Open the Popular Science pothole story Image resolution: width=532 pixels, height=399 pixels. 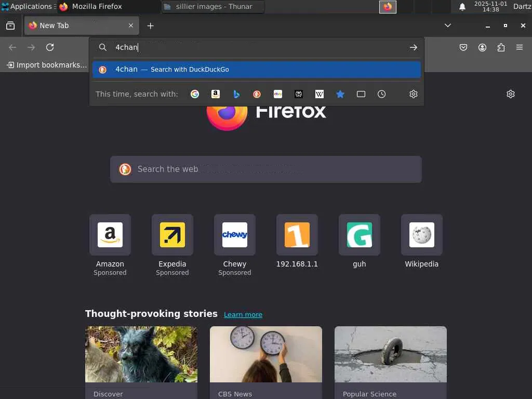[x=391, y=362]
